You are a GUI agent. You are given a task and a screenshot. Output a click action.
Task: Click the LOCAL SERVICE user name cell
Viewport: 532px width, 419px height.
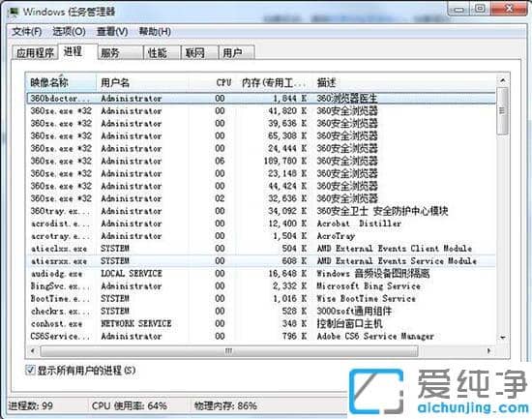[132, 274]
